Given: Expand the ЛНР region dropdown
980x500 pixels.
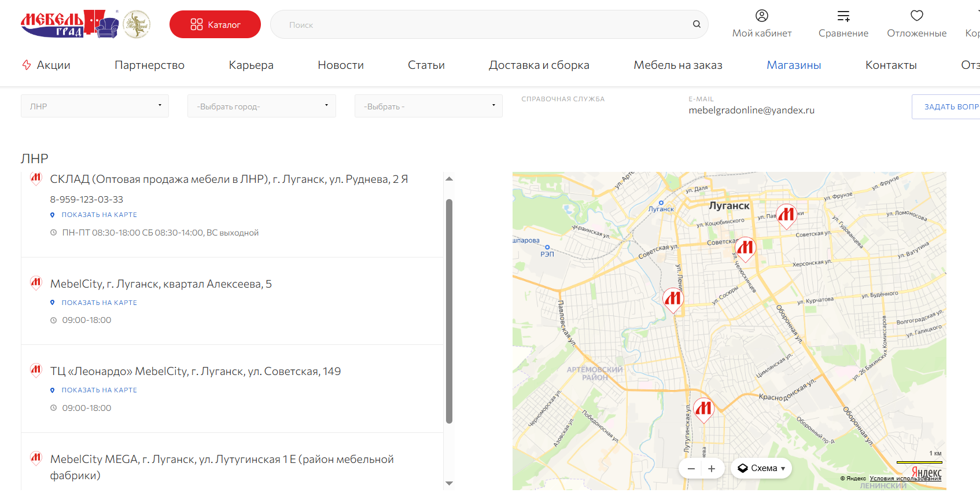Looking at the screenshot, I should pyautogui.click(x=95, y=106).
